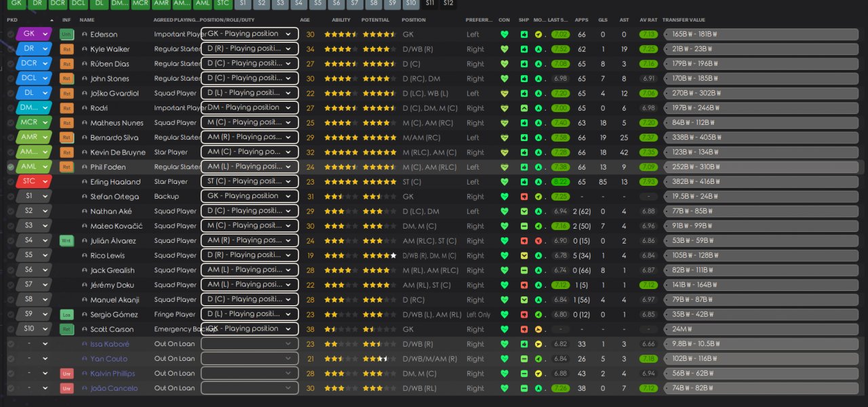Select the S6 substitute tab

coord(336,3)
